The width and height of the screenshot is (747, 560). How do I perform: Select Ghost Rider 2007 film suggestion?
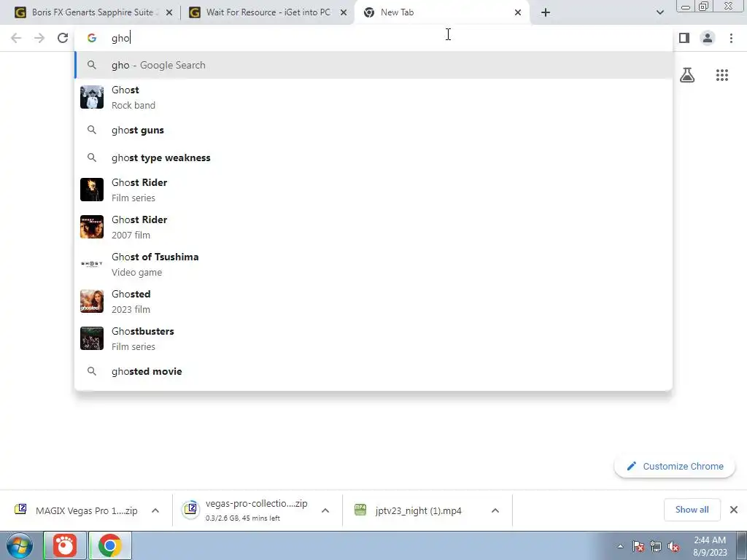(373, 227)
